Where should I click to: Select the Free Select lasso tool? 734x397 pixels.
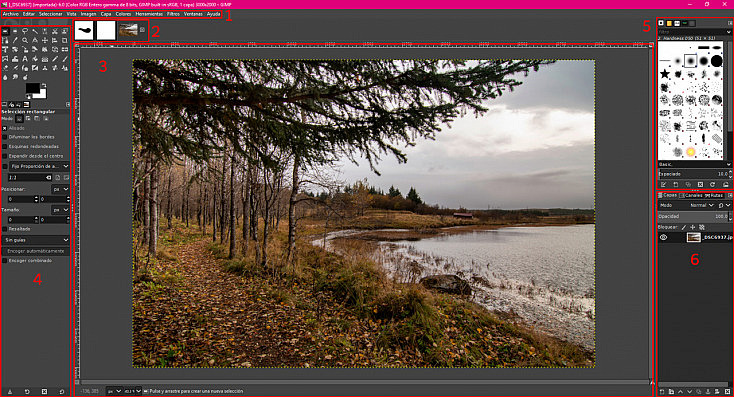[x=25, y=31]
